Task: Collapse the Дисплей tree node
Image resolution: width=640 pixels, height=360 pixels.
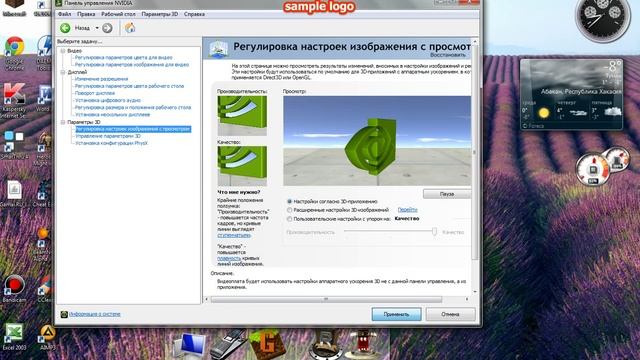Action: tap(63, 72)
